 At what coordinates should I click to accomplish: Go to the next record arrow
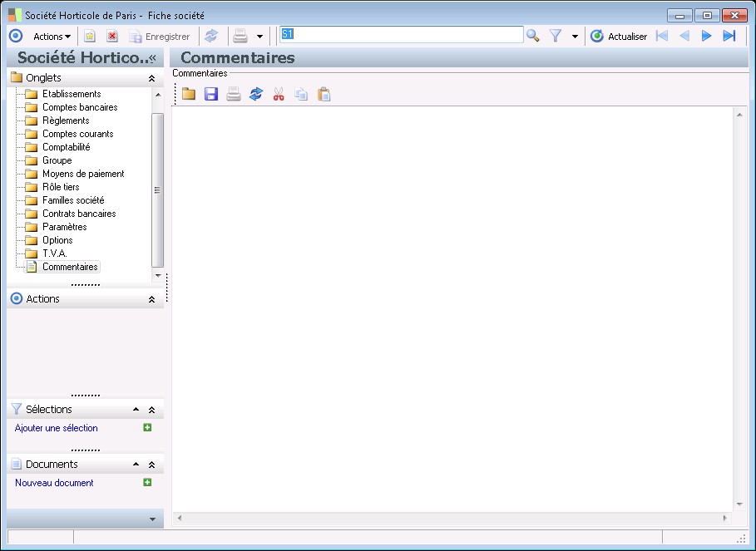707,36
